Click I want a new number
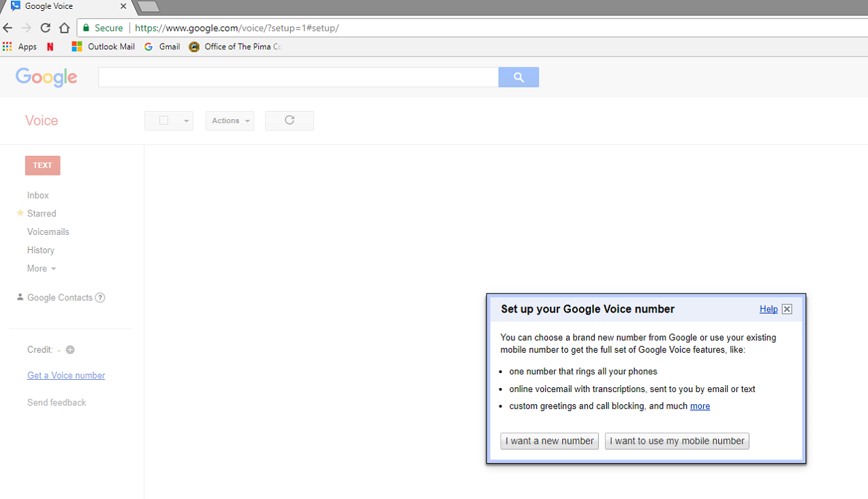Viewport: 868px width, 499px height. click(549, 441)
